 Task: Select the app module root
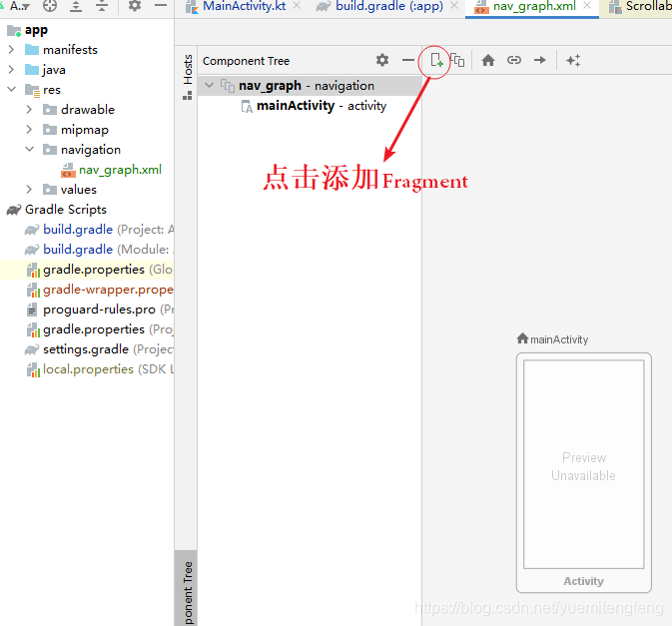pos(27,30)
